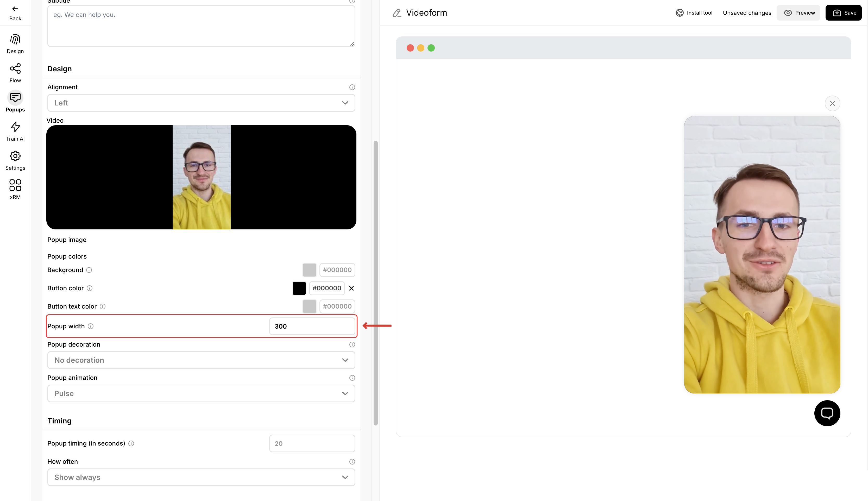Screen dimensions: 868x501
Task: Show info for Button text color
Action: click(103, 306)
